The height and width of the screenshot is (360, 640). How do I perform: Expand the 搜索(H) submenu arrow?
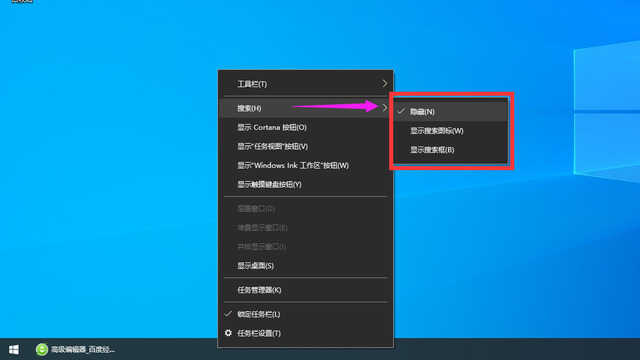(x=384, y=108)
